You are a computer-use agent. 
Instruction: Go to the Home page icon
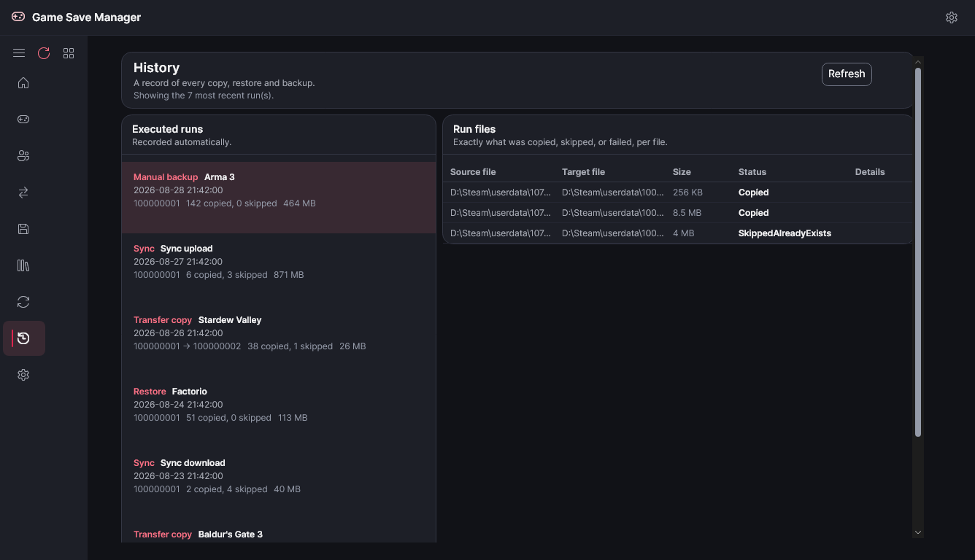pos(23,83)
